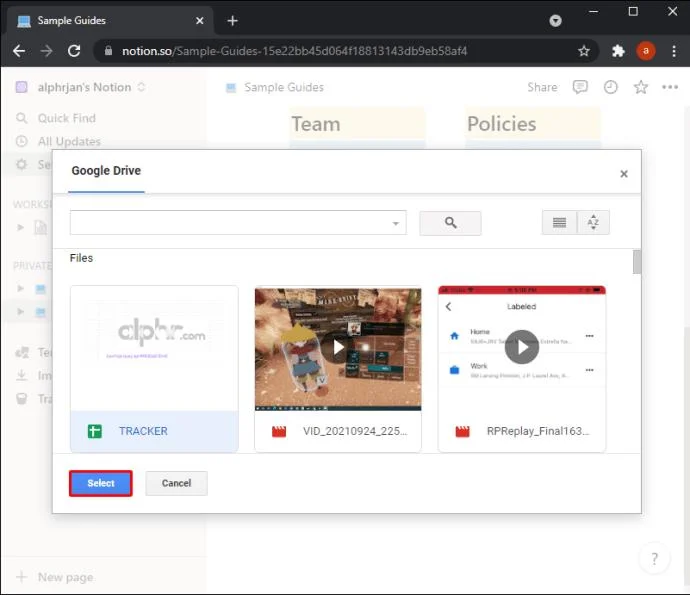Play the VID_20210924 video preview
This screenshot has height=595, width=690.
tap(338, 347)
